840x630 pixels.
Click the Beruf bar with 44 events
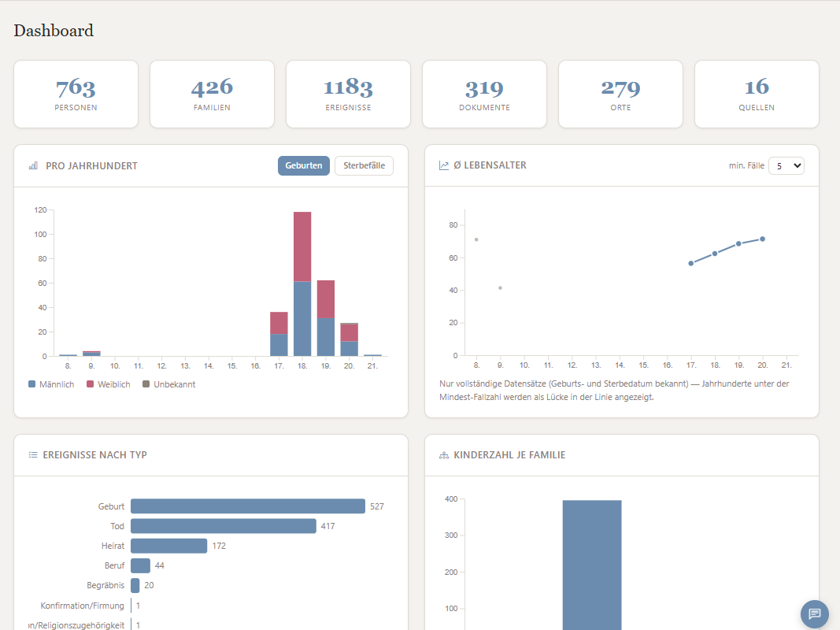pos(140,565)
